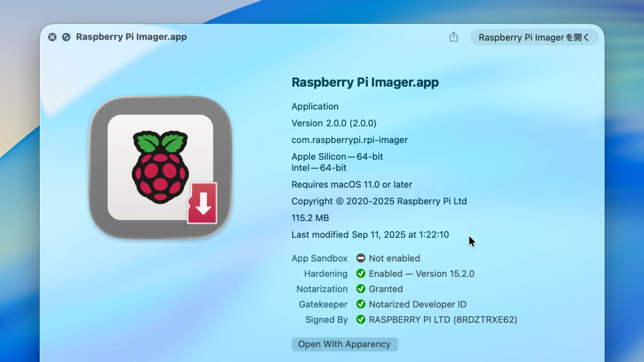
Task: Open the Share options via the share icon
Action: [x=453, y=37]
